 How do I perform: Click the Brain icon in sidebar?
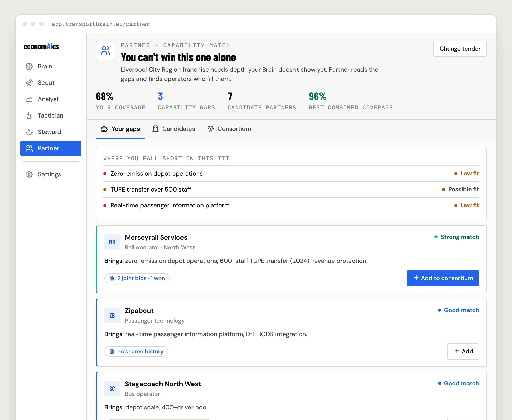click(29, 66)
